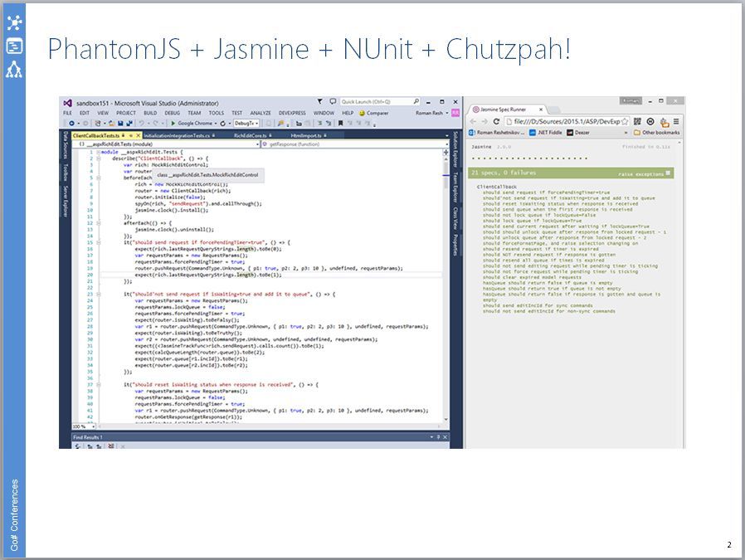Open the Deezer bookmark
This screenshot has width=745, height=560.
[578, 133]
